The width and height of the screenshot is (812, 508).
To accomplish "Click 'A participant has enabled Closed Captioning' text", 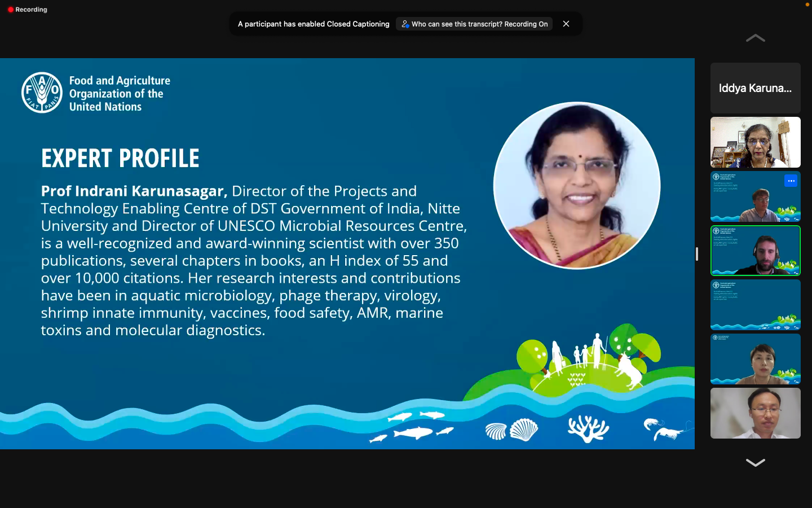I will [x=314, y=24].
